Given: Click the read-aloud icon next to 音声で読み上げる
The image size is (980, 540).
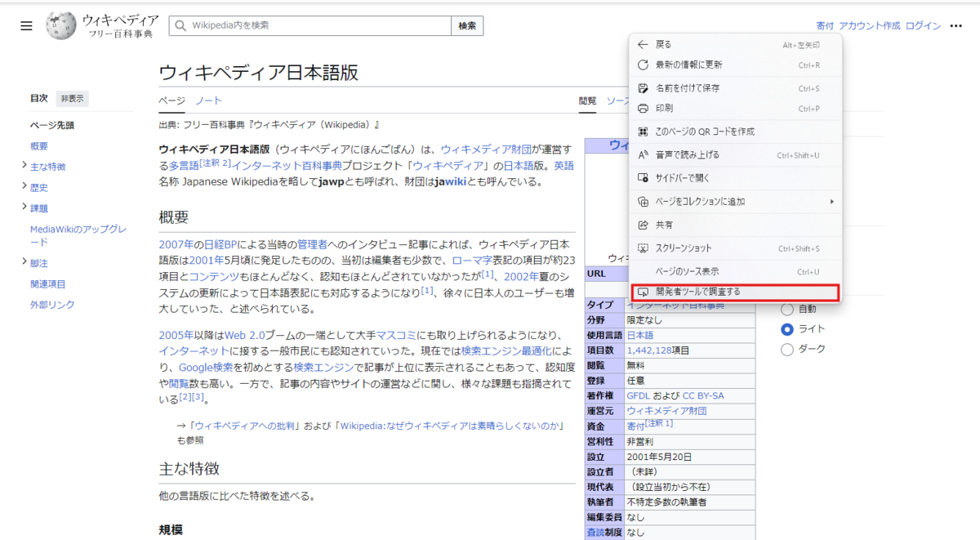Looking at the screenshot, I should coord(642,154).
